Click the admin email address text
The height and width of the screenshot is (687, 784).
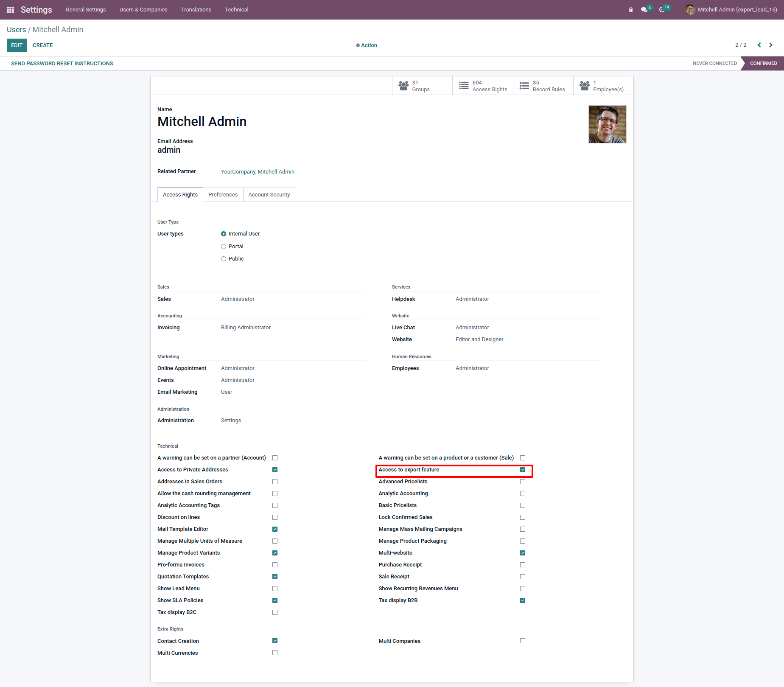point(169,150)
